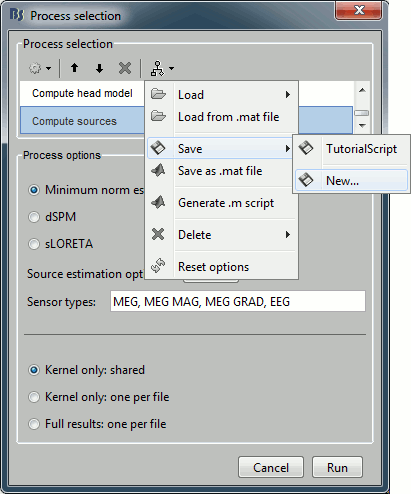Choose Load from .mat file
This screenshot has height=494, width=411.
(x=221, y=117)
